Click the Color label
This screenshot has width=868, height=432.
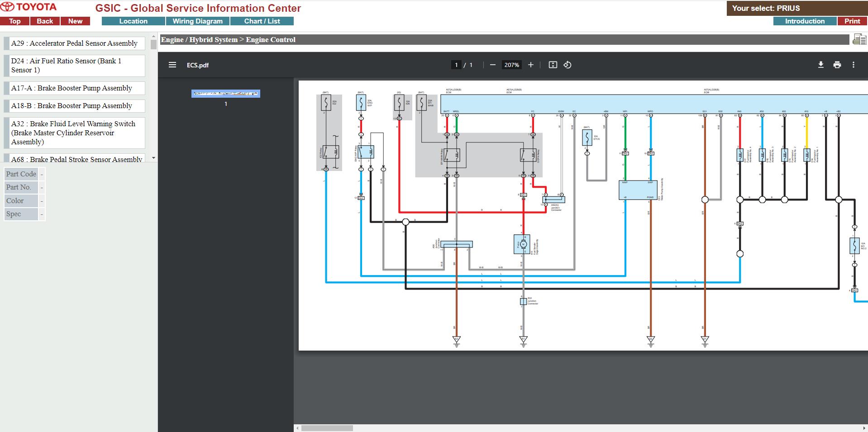(21, 201)
